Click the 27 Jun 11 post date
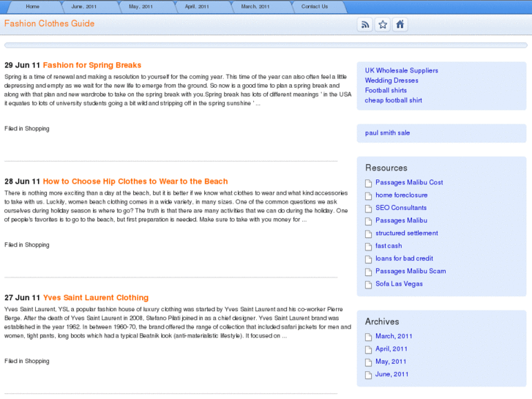The image size is (532, 399). 22,297
